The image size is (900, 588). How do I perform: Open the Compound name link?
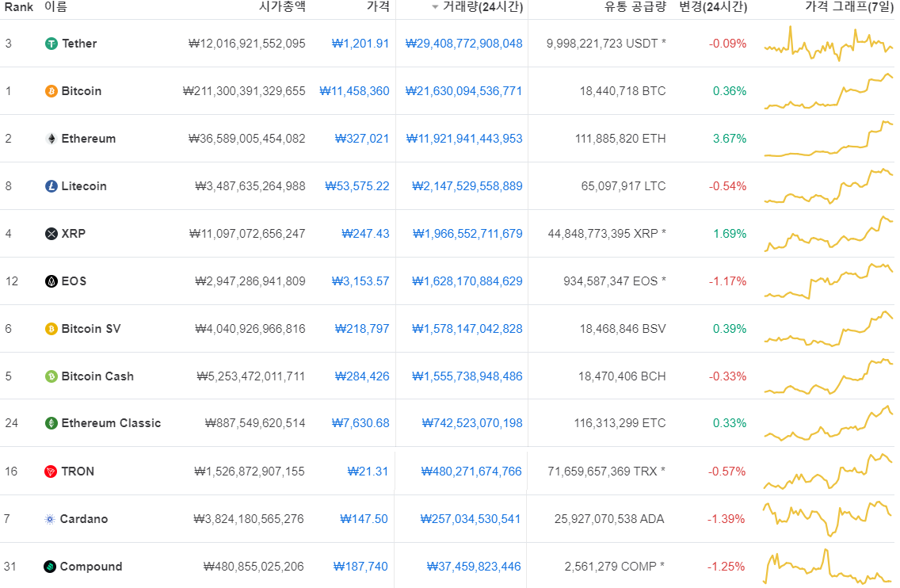pyautogui.click(x=90, y=567)
